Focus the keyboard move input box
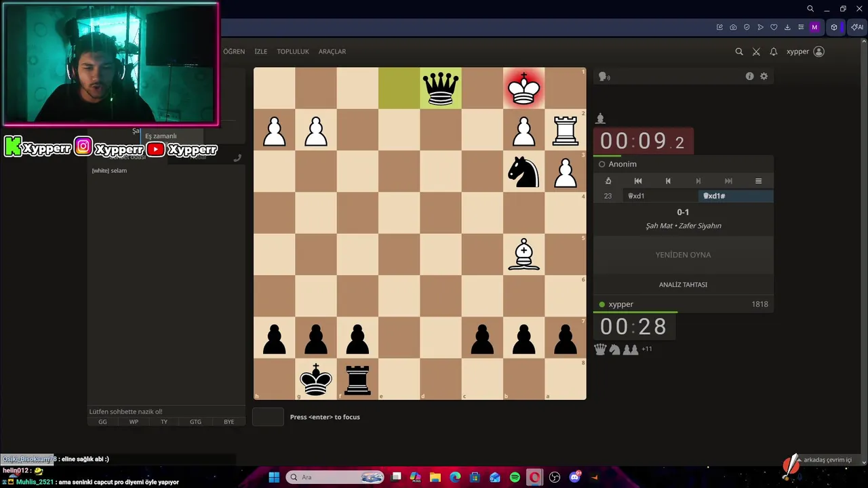This screenshot has width=868, height=488. point(268,417)
